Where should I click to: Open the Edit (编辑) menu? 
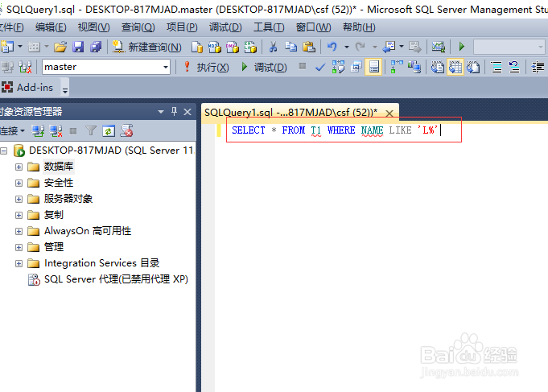pos(51,27)
